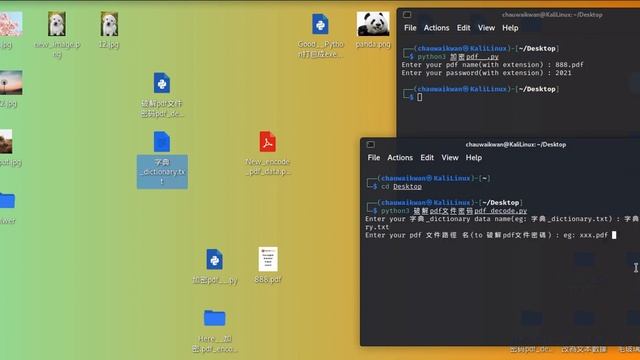Viewport: 640px width, 360px height.
Task: Open View menu in the front terminal
Action: coord(450,158)
